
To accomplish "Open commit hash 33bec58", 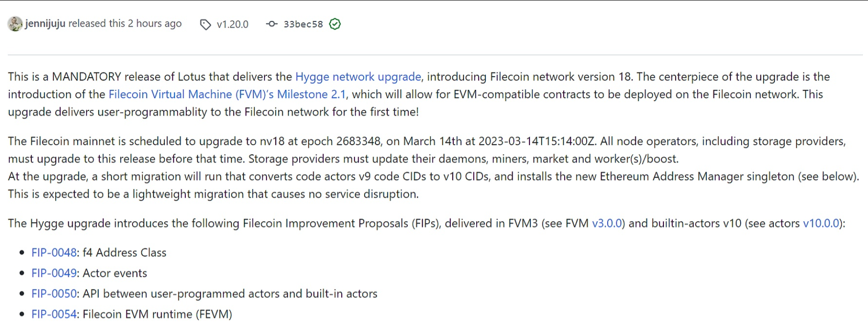I will pos(303,24).
